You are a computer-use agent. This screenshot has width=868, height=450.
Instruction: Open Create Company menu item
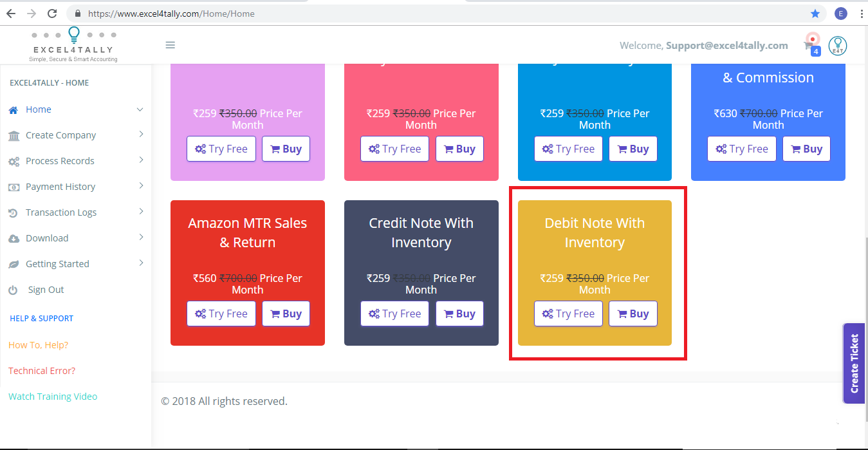[76, 135]
